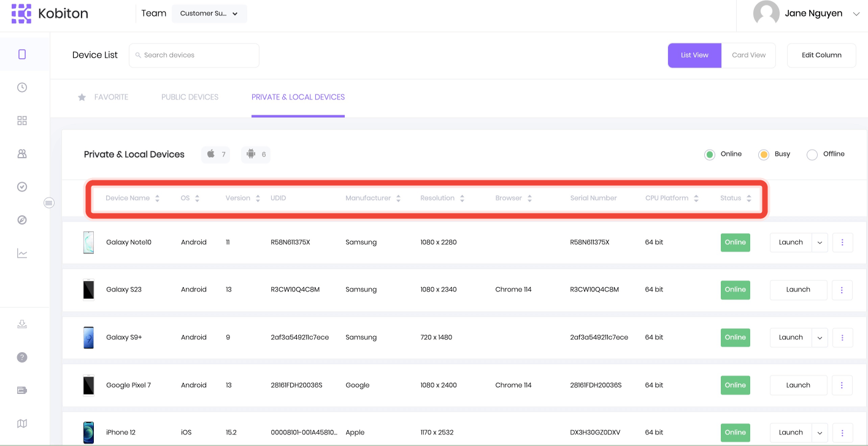Click the Kobiton logo
The image size is (868, 446).
click(50, 13)
